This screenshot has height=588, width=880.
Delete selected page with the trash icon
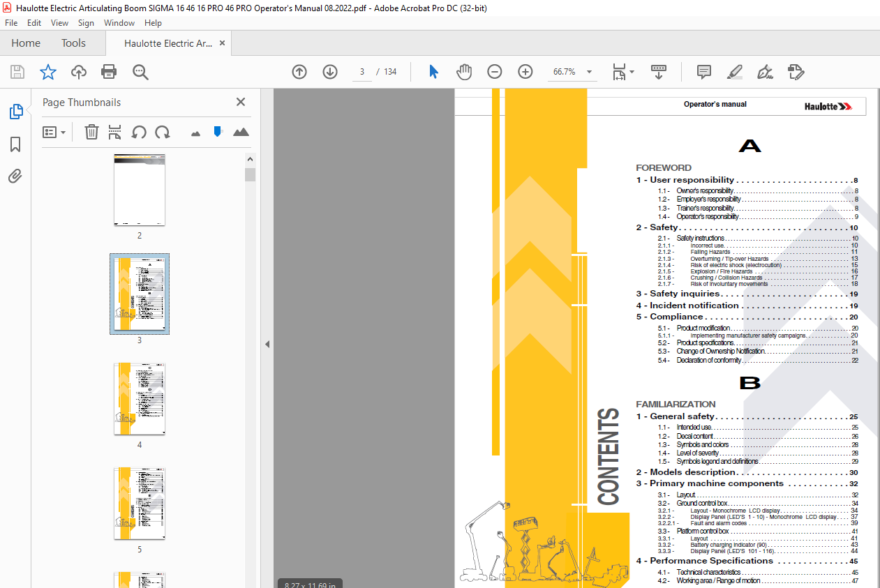pyautogui.click(x=91, y=132)
